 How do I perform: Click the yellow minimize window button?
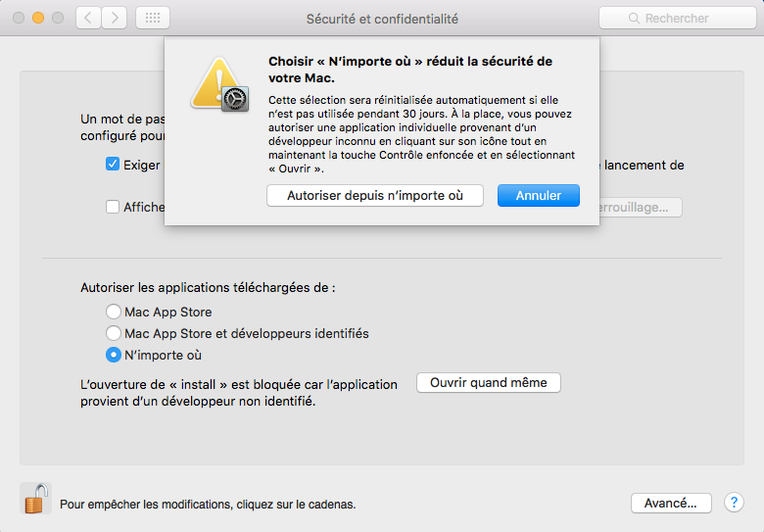point(38,18)
